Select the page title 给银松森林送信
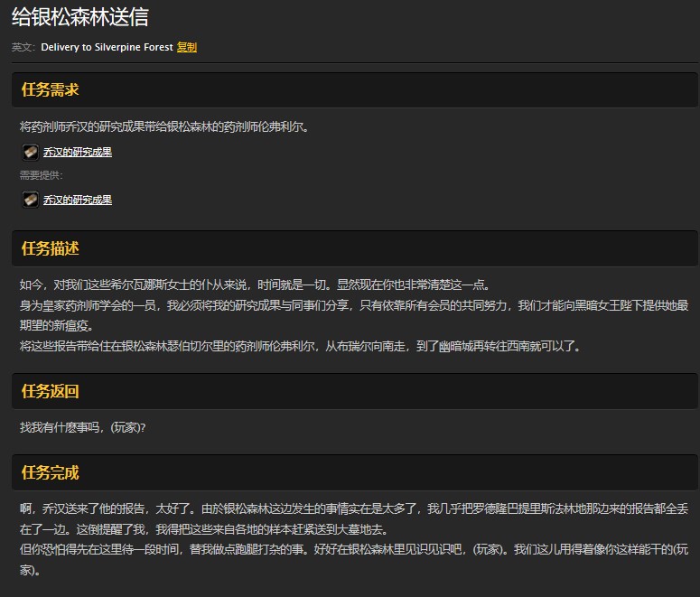Screen dimensions: 700x597 [x=79, y=17]
